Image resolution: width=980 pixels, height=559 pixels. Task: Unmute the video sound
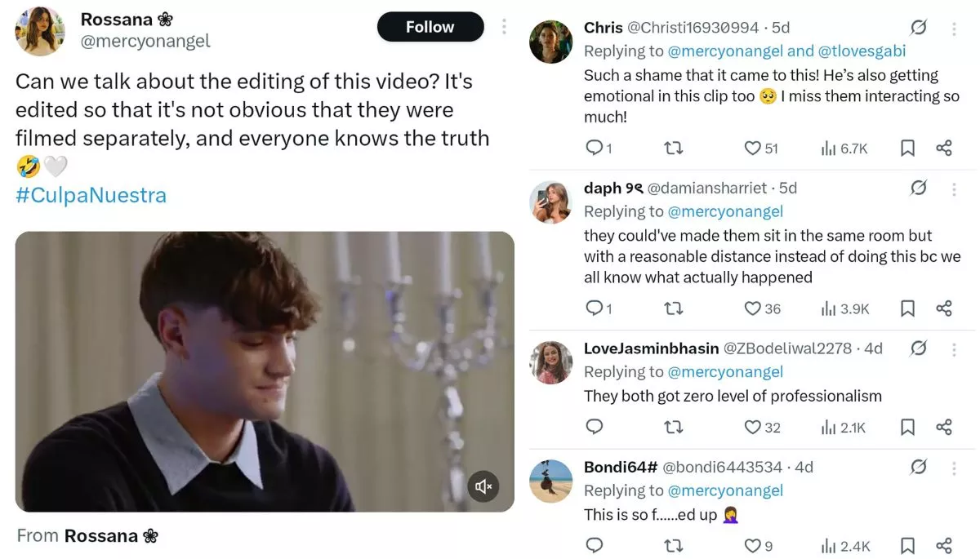[483, 486]
